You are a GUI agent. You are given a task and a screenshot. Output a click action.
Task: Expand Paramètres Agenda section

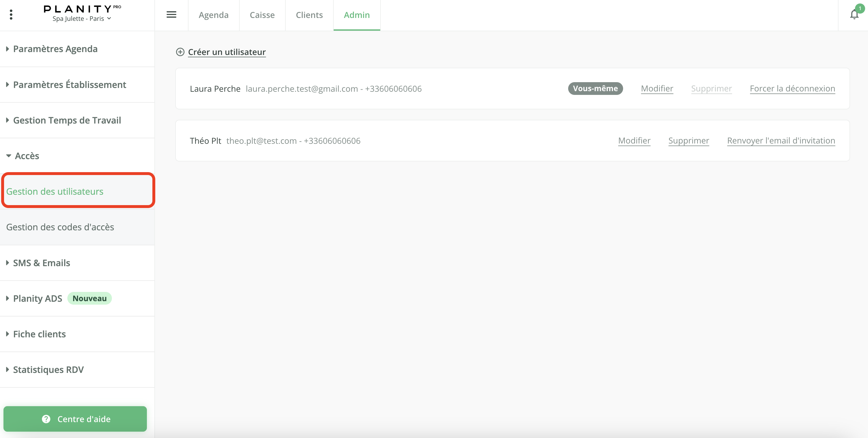click(x=55, y=49)
